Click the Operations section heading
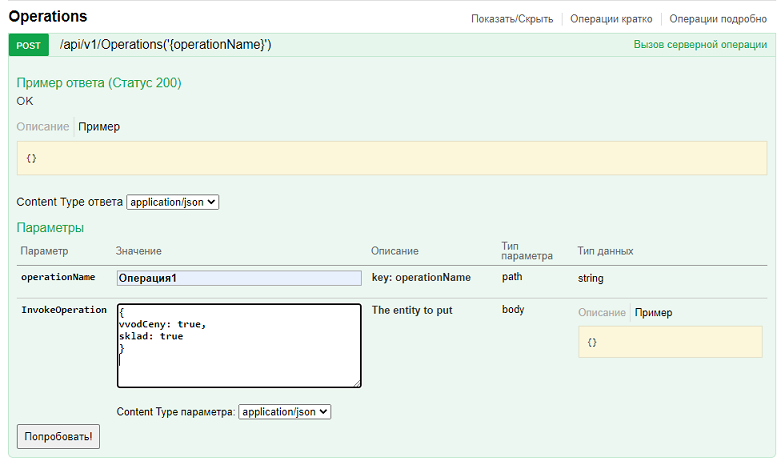The image size is (781, 465). coord(48,16)
